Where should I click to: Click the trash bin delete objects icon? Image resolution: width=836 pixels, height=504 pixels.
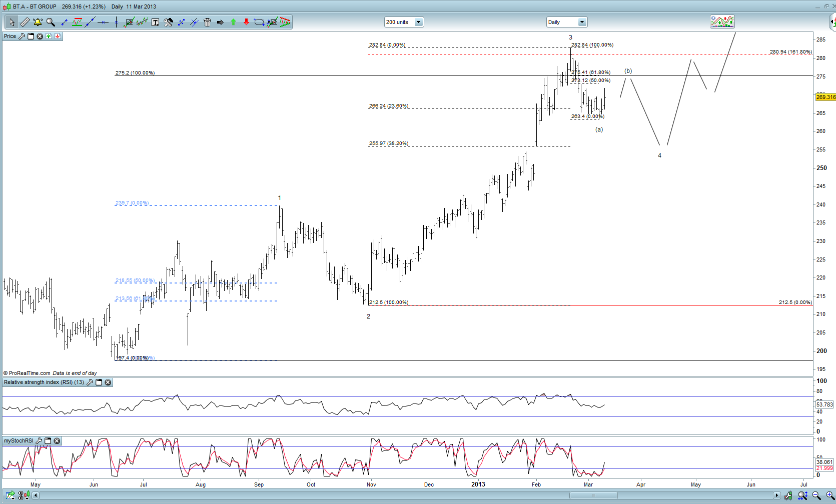(207, 22)
